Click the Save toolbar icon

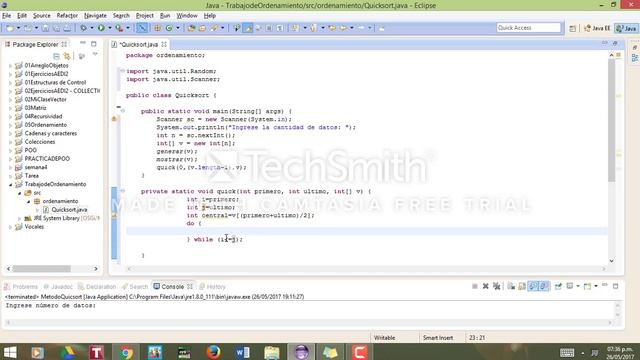(45, 28)
